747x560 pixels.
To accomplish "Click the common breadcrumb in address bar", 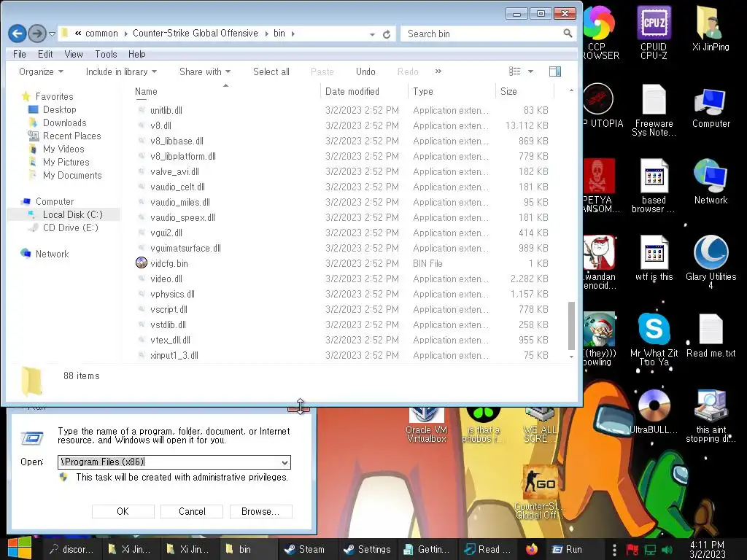I will [x=101, y=34].
